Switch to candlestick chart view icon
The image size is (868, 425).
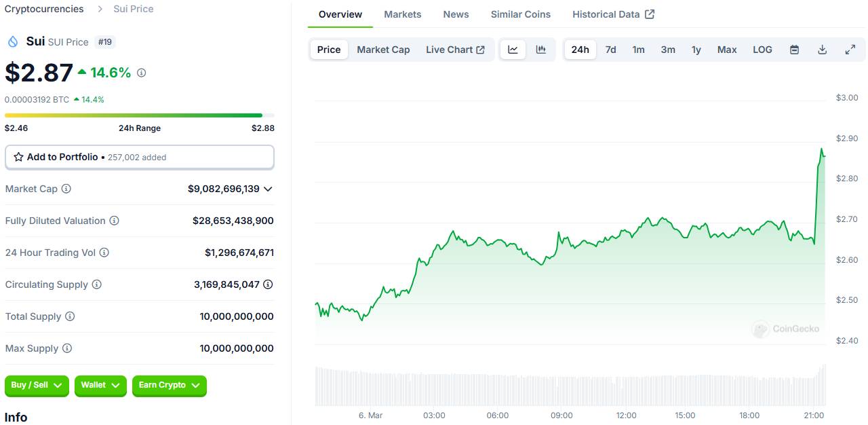coord(540,50)
